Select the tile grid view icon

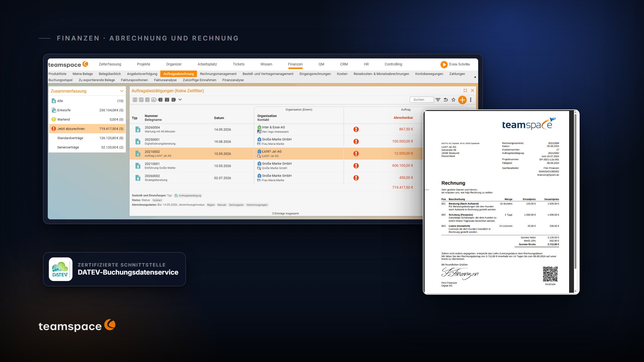click(147, 100)
